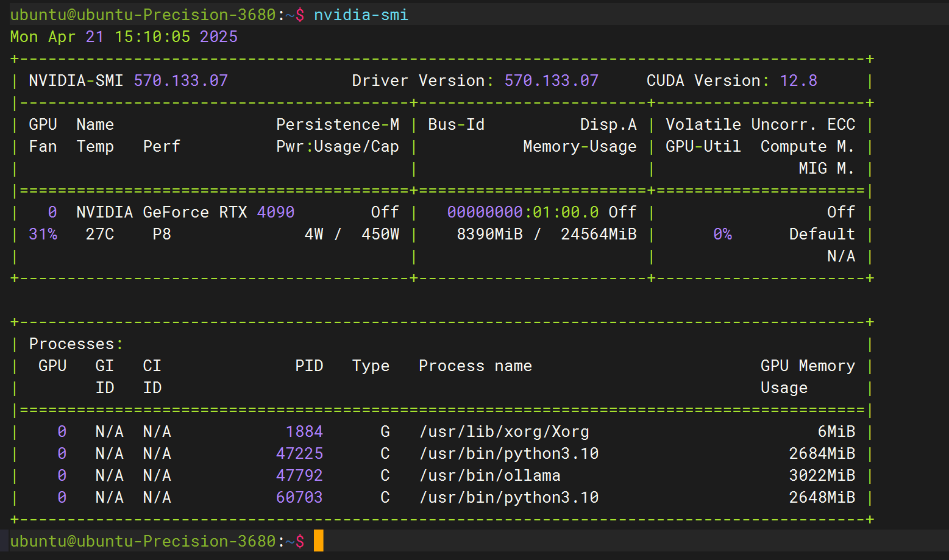This screenshot has width=949, height=560.
Task: Click the Processes section header
Action: pyautogui.click(x=75, y=343)
